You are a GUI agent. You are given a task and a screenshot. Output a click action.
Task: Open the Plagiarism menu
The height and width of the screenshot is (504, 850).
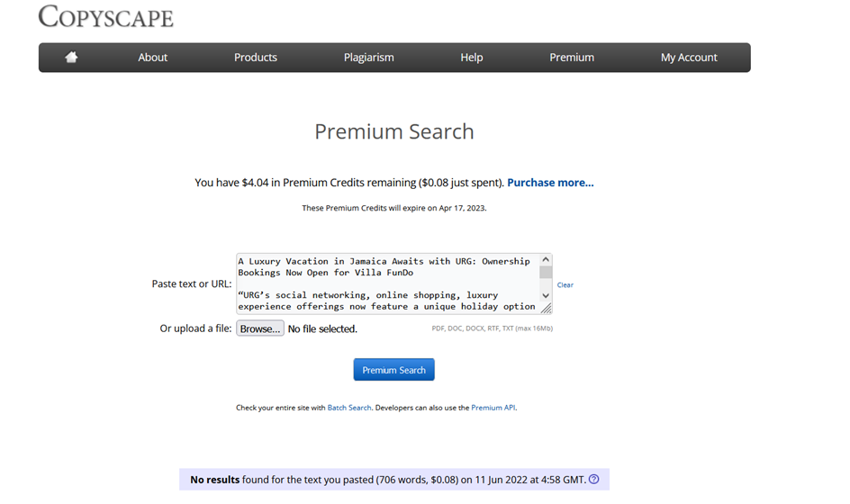(368, 58)
